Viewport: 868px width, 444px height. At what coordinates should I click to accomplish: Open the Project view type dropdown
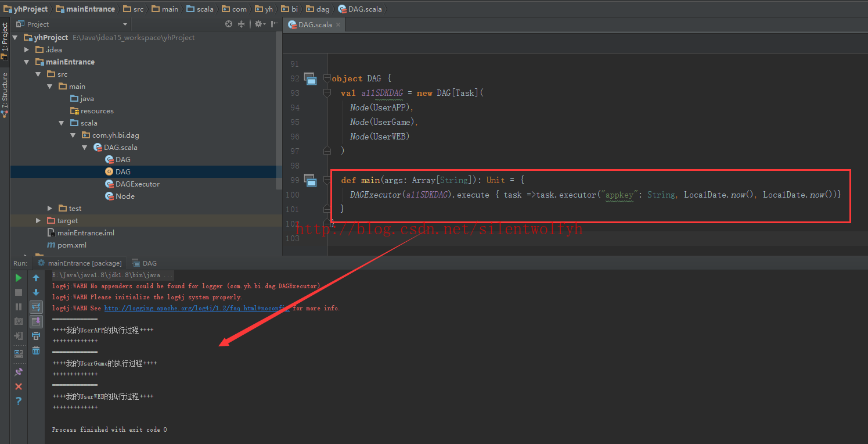[x=125, y=24]
